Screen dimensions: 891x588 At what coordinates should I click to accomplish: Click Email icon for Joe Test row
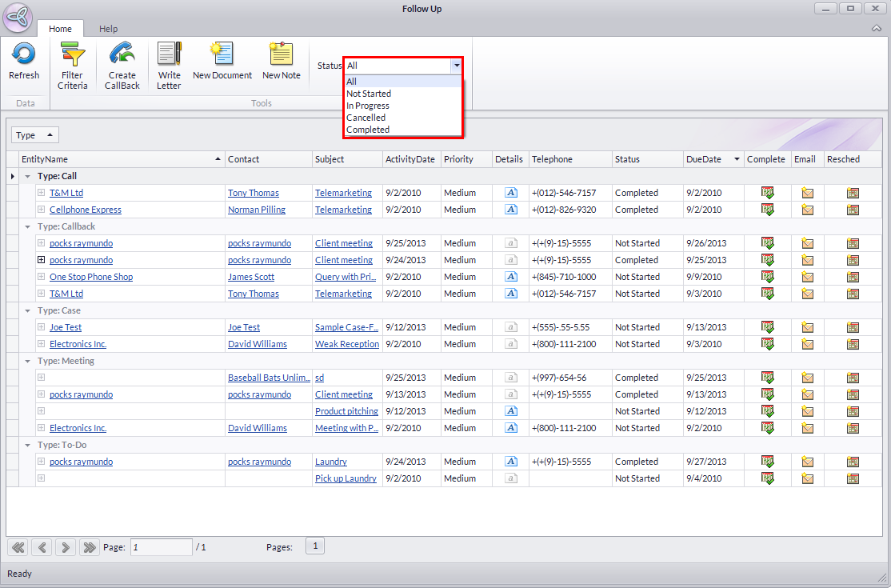807,327
